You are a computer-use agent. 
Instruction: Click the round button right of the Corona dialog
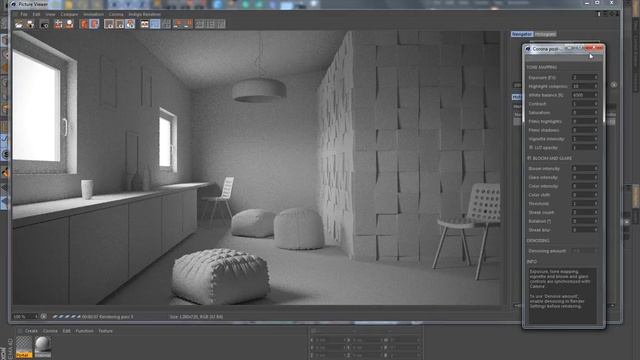tap(614, 85)
